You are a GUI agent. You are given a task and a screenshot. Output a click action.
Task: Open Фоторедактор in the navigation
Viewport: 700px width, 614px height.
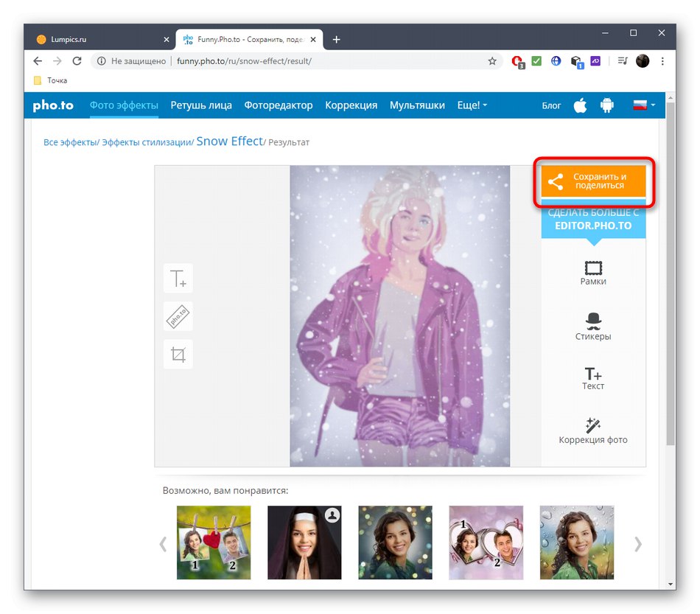click(x=278, y=105)
